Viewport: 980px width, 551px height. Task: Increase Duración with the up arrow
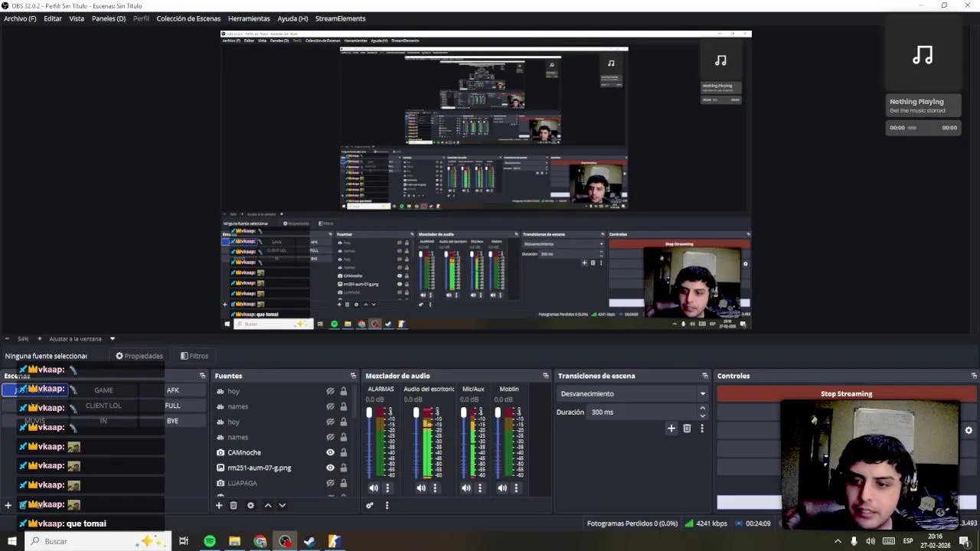point(702,408)
